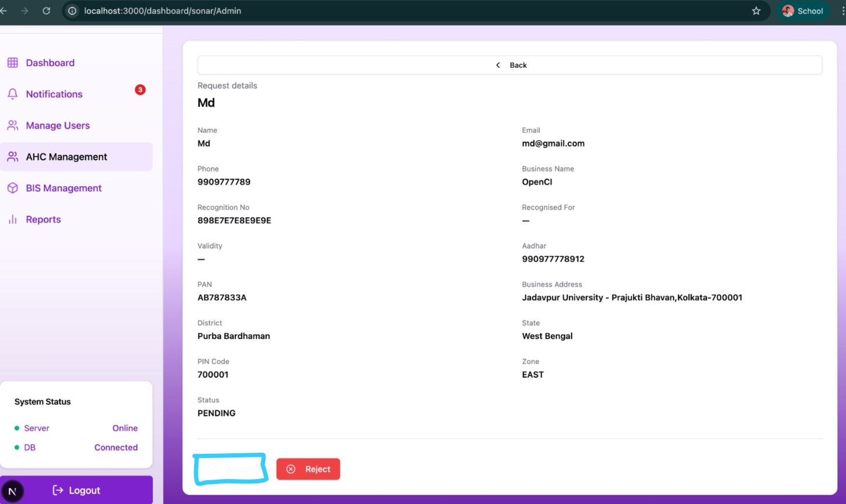Click the bookmark star in address bar
The width and height of the screenshot is (846, 504).
click(x=756, y=11)
